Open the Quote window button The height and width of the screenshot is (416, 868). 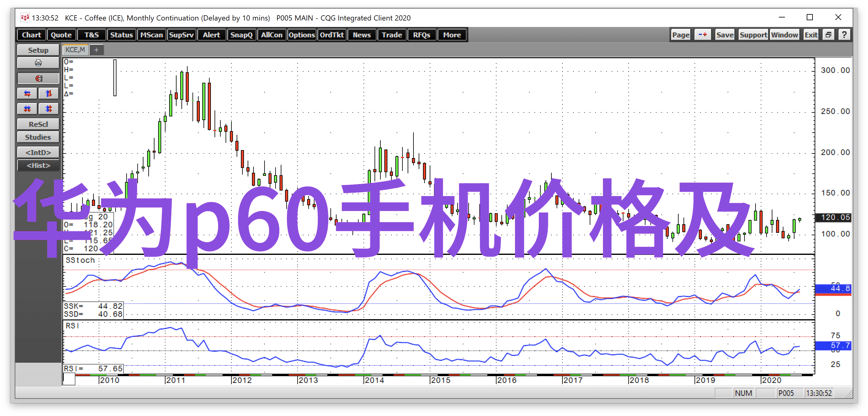pyautogui.click(x=61, y=35)
